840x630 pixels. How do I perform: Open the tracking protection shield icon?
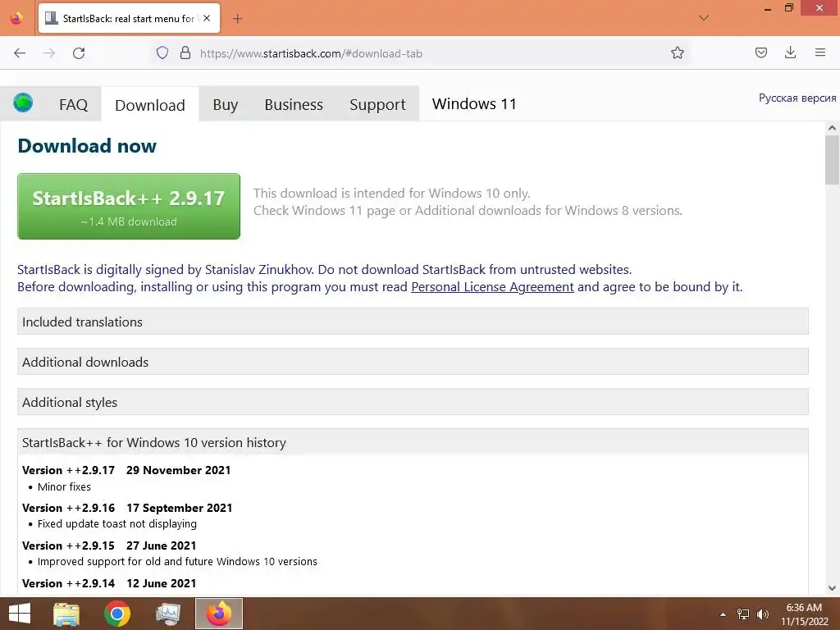coord(162,52)
